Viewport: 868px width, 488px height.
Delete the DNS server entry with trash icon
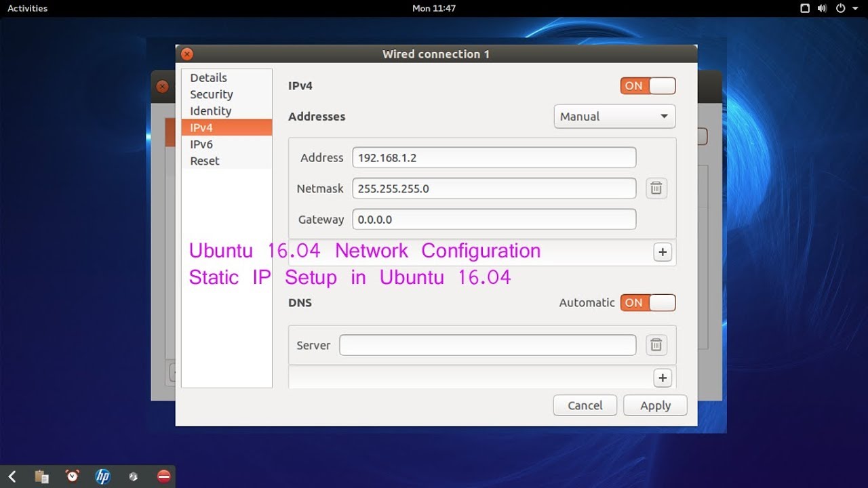coord(656,345)
